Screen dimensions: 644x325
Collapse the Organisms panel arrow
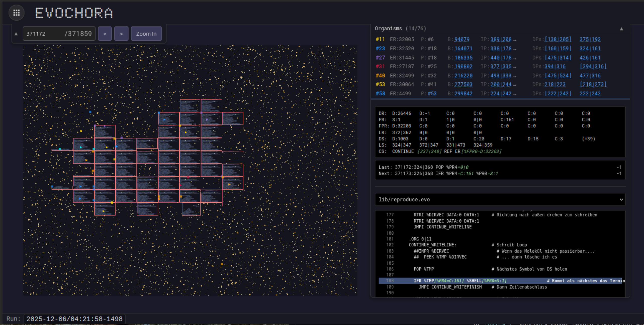(621, 29)
